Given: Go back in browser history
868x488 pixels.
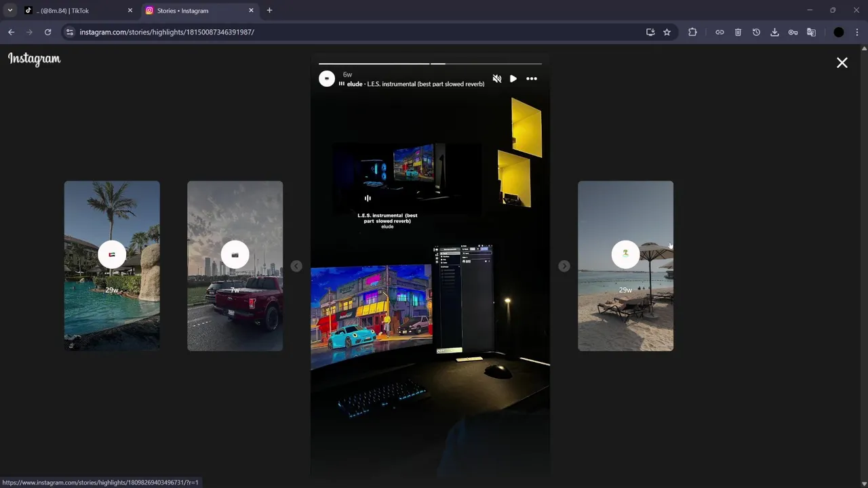Looking at the screenshot, I should [x=11, y=32].
